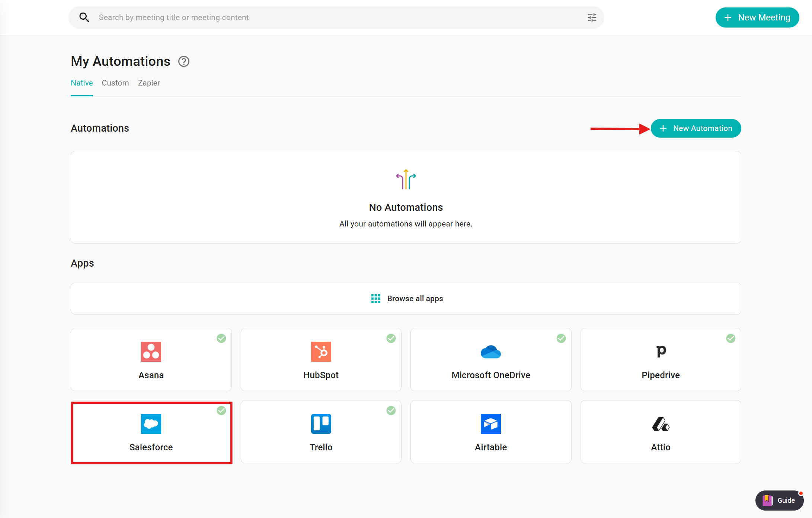Image resolution: width=812 pixels, height=518 pixels.
Task: Click the My Automations help icon
Action: coord(183,61)
